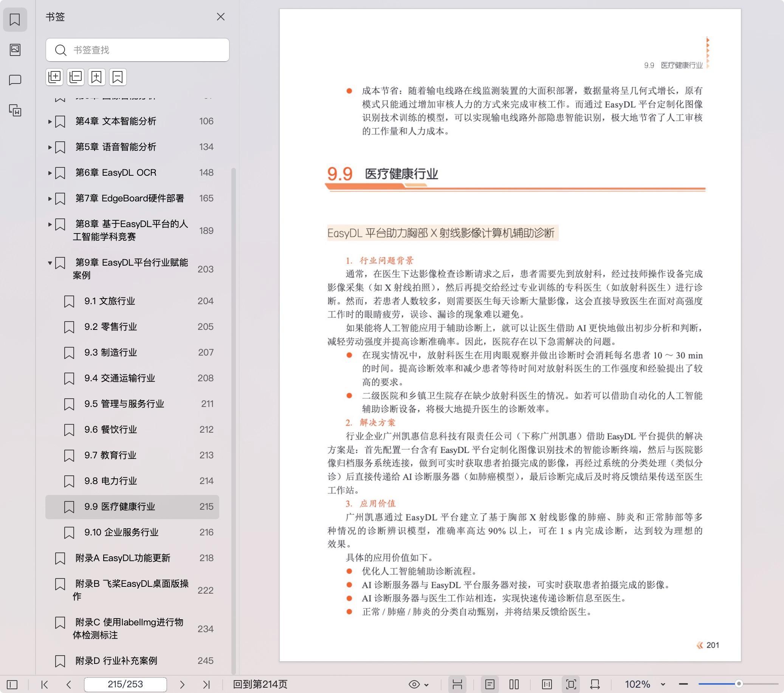Image resolution: width=784 pixels, height=693 pixels.
Task: Toggle the continuous scrolling mode icon
Action: pos(457,684)
